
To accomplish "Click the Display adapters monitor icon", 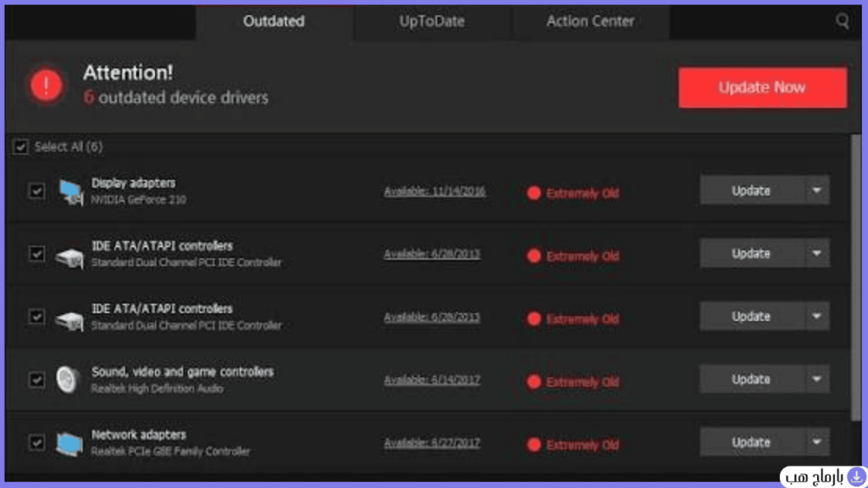I will [70, 192].
